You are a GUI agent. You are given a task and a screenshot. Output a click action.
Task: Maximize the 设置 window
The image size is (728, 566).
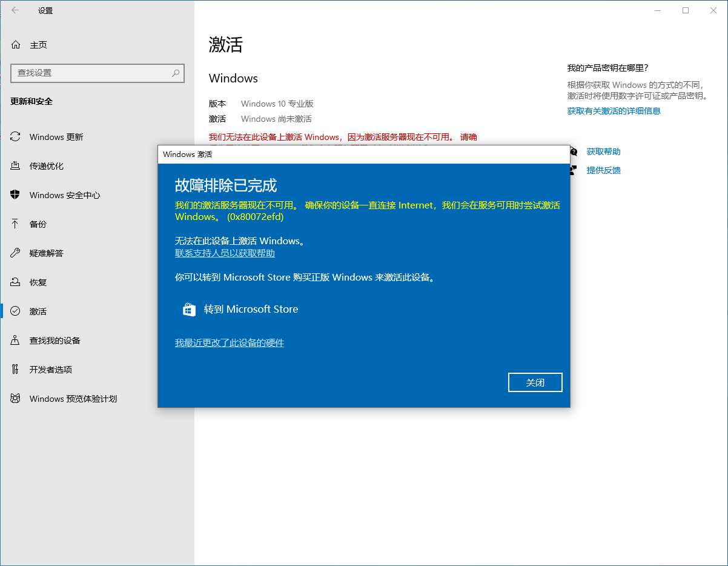click(x=686, y=10)
